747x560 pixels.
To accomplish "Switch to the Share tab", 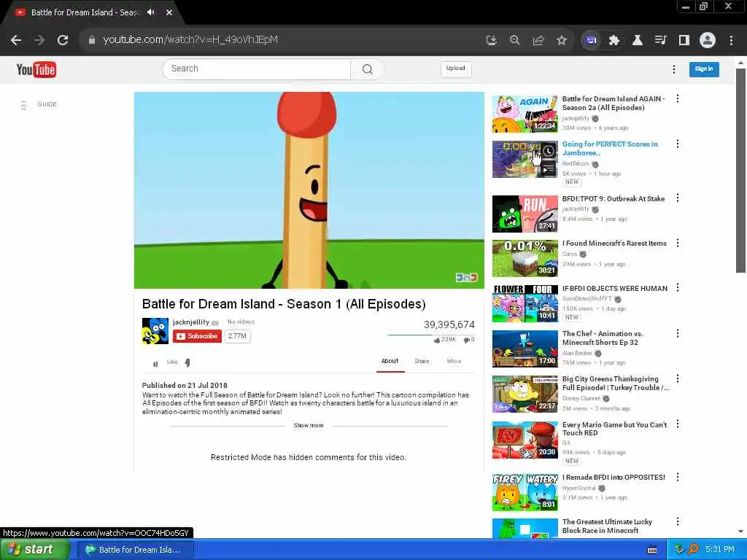I will click(x=422, y=361).
